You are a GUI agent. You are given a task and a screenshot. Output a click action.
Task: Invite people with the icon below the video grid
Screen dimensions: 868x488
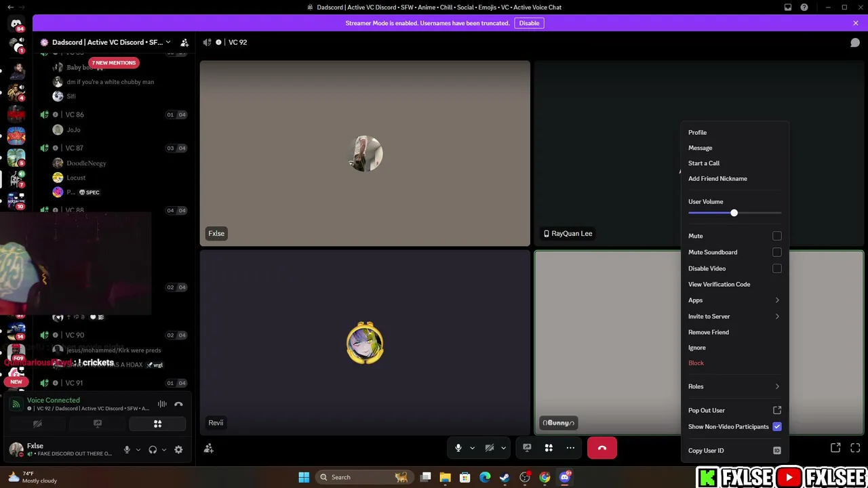click(209, 448)
